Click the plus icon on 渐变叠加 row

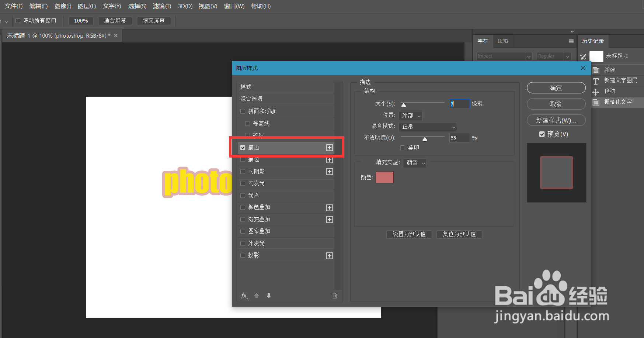[330, 220]
